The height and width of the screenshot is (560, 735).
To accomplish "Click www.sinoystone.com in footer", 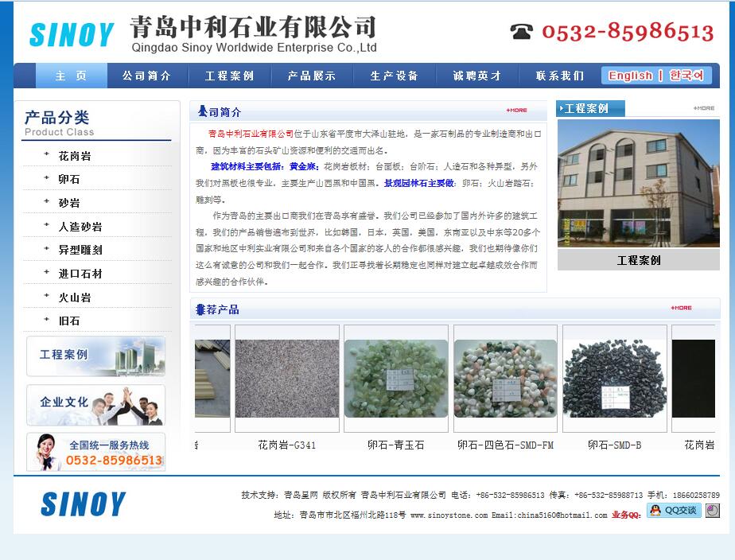I will 449,515.
